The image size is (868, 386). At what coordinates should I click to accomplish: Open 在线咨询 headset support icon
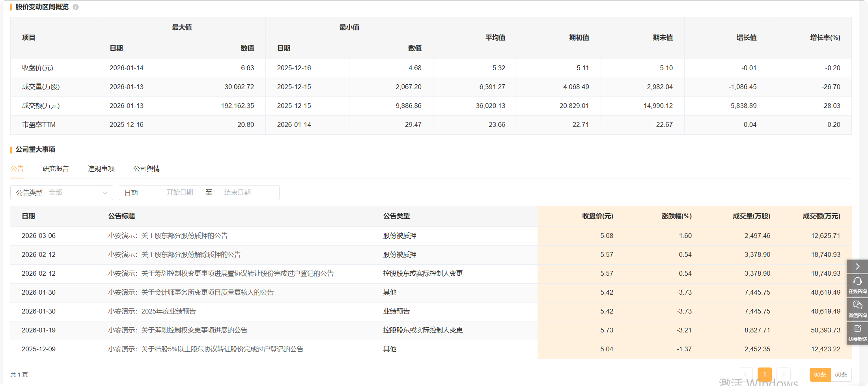[857, 285]
